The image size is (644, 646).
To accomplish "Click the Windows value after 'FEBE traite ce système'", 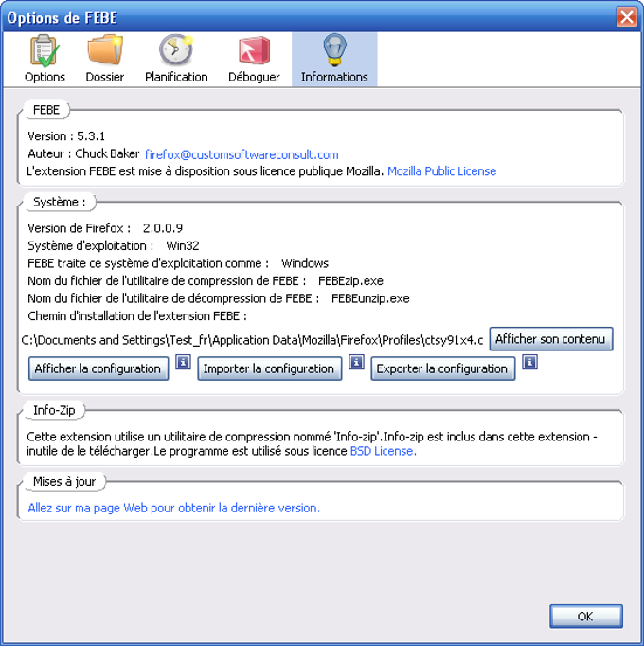I will pos(305,263).
